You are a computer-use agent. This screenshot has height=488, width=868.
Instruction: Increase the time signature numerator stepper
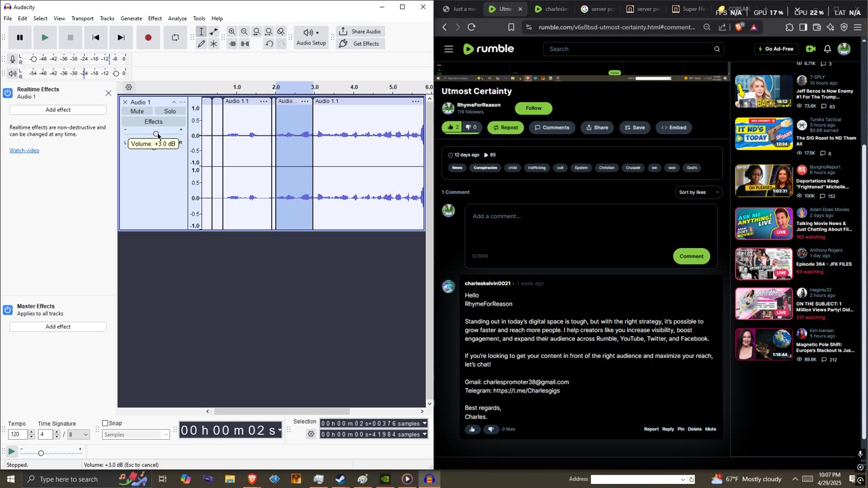click(56, 432)
